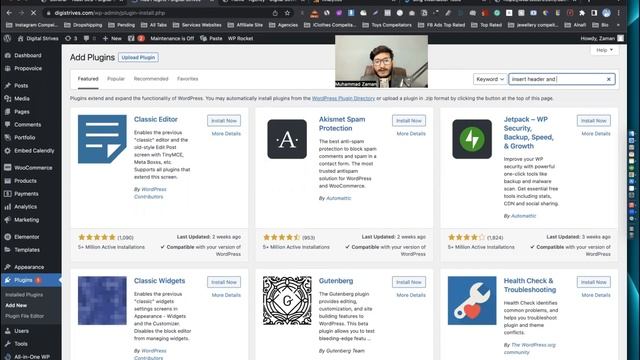Open the browser three-dot menu
The height and width of the screenshot is (360, 640).
click(x=619, y=13)
